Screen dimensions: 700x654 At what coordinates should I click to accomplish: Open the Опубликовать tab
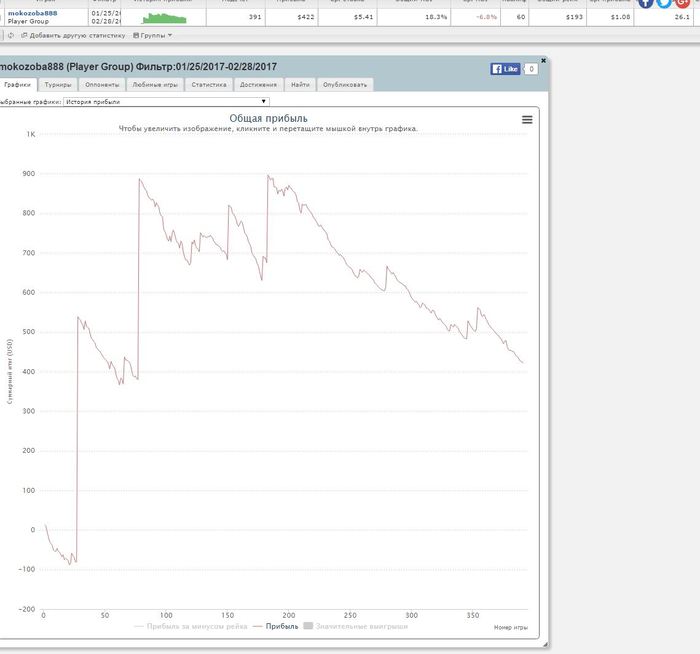[345, 84]
